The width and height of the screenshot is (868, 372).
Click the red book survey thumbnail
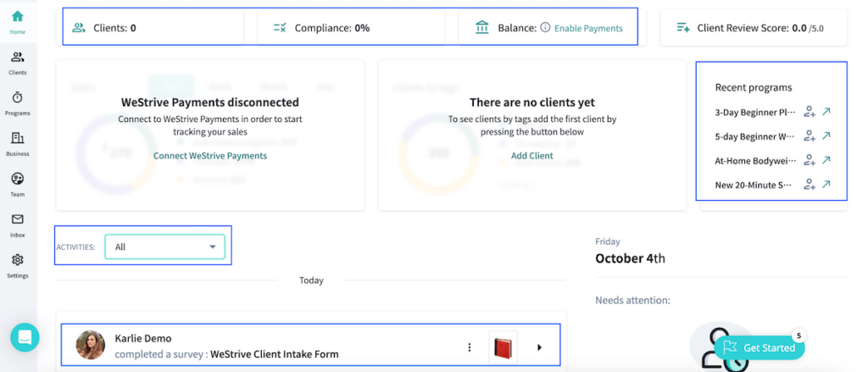tap(503, 347)
